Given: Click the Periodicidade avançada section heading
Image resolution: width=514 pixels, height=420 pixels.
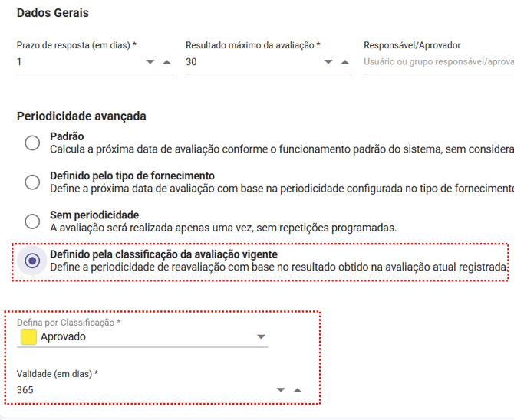Looking at the screenshot, I should (81, 116).
